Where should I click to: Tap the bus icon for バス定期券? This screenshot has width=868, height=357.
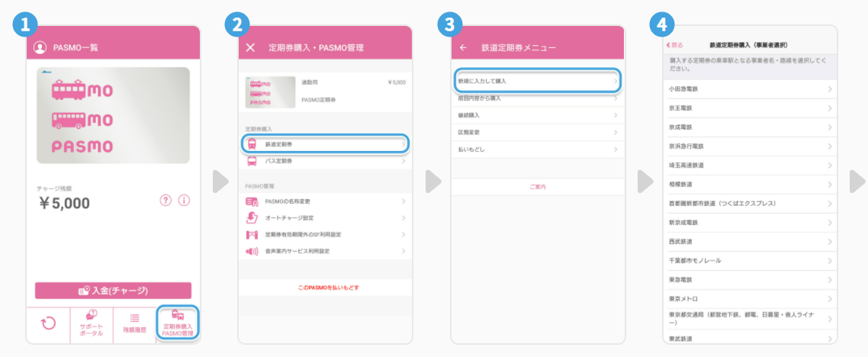pos(252,161)
